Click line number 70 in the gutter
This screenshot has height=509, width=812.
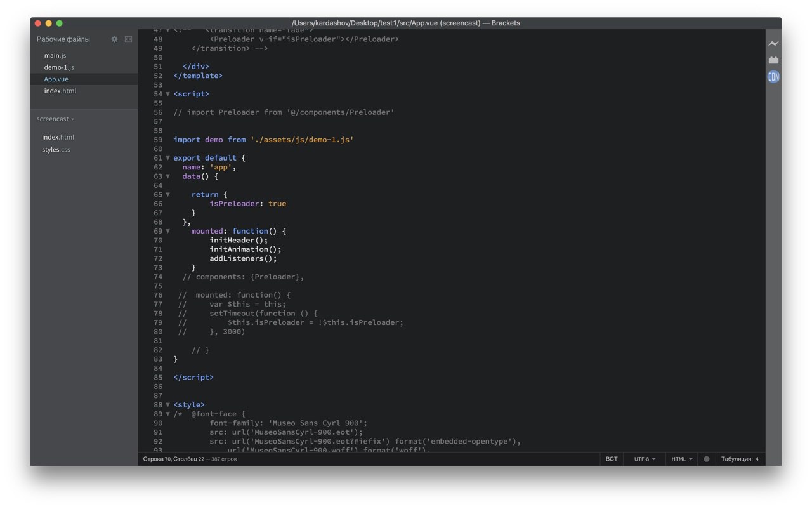(x=158, y=241)
